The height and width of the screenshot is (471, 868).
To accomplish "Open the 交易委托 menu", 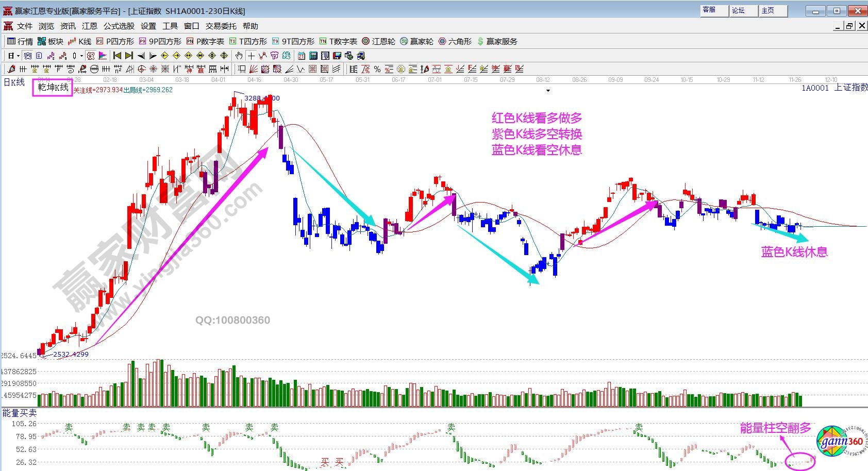I will tap(221, 26).
